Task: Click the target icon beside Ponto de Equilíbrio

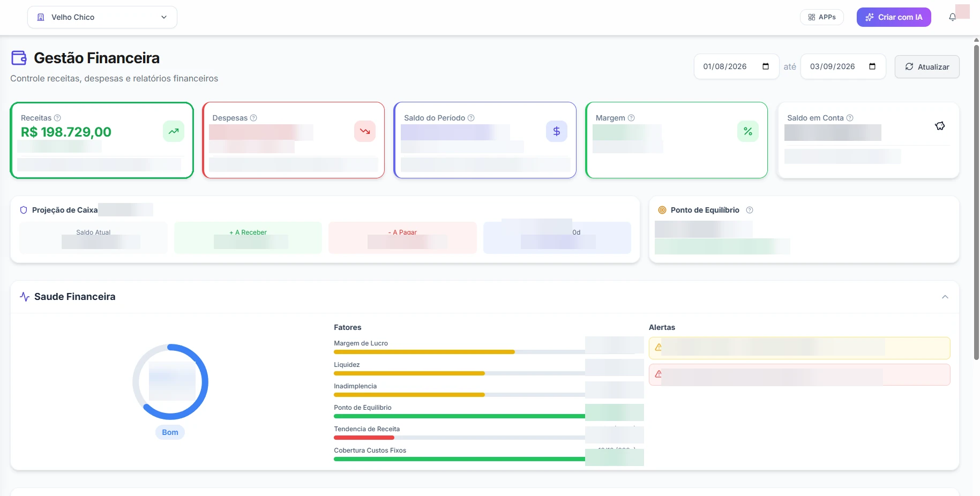Action: [x=662, y=210]
